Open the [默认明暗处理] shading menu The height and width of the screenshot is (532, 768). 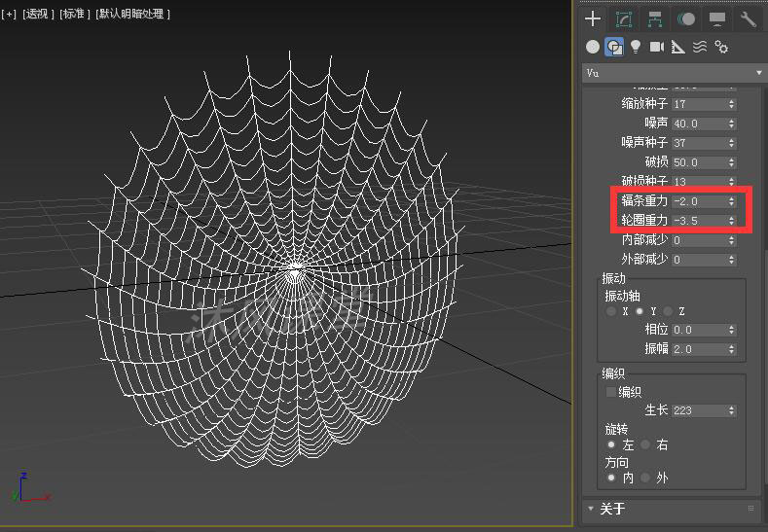[132, 14]
